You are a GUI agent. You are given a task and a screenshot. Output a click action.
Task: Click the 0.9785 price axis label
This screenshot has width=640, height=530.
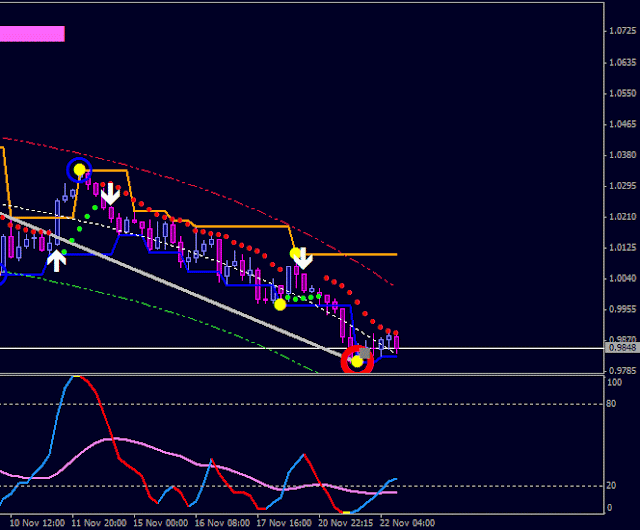pos(622,371)
